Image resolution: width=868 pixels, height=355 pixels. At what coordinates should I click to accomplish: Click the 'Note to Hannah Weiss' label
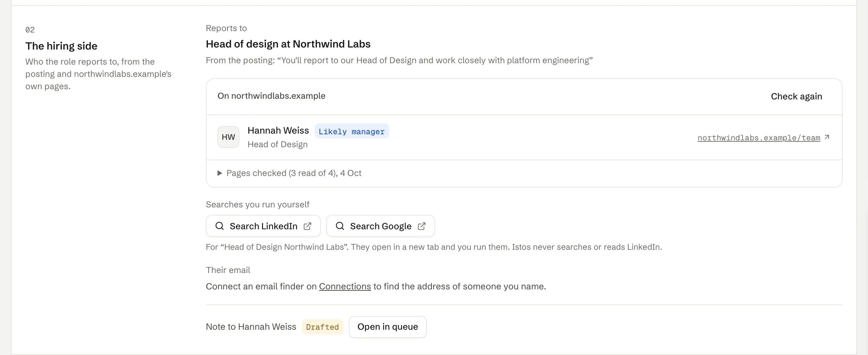[x=251, y=327]
